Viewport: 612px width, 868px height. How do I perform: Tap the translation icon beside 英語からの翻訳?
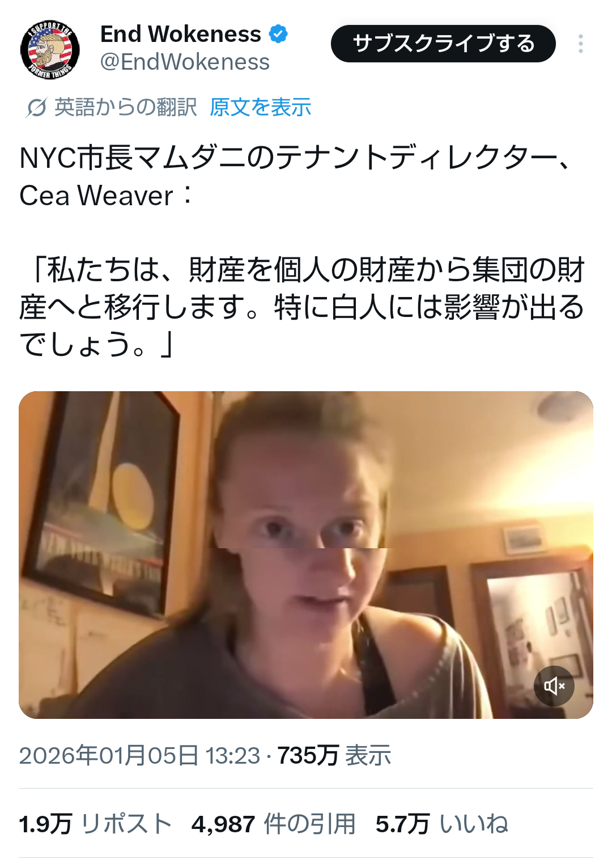click(x=36, y=107)
